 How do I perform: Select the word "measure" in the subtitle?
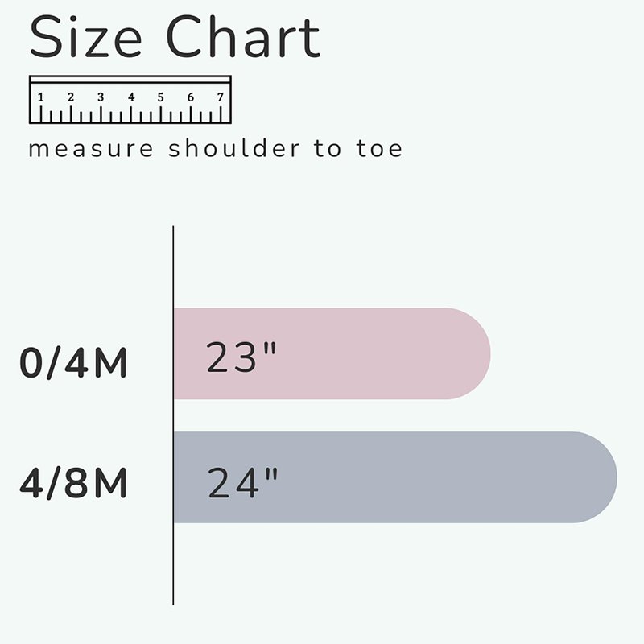90,150
